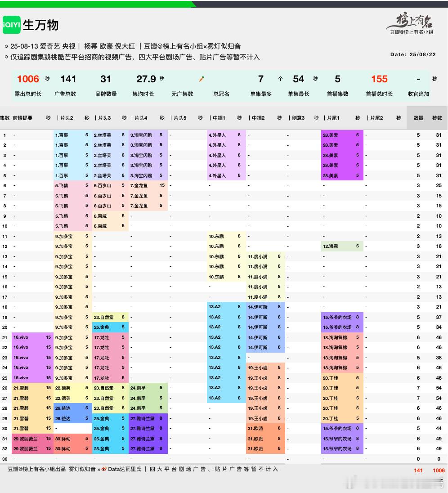The image size is (448, 493).
Task: Click the 片头2 column header
Action: tap(67, 118)
